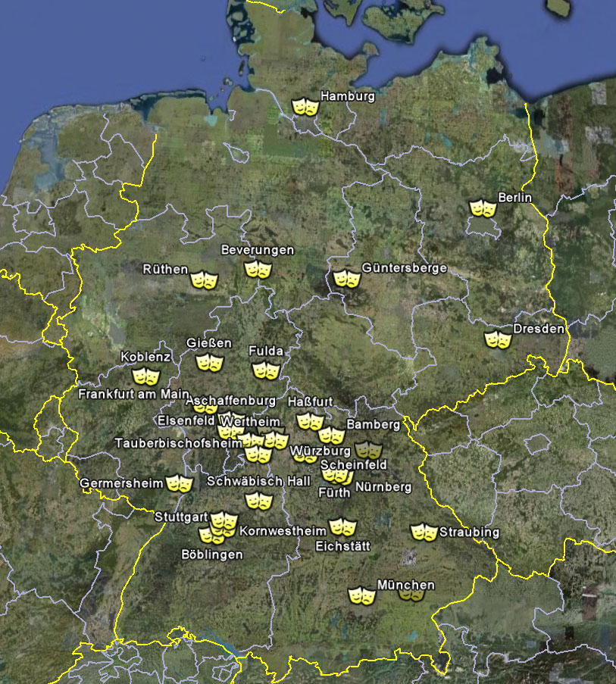Open the Schwäbisch Hall mask placemark
This screenshot has width=616, height=684.
point(258,501)
